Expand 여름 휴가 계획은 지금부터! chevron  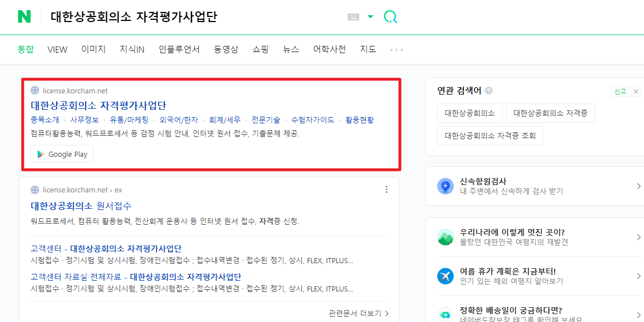tap(638, 276)
